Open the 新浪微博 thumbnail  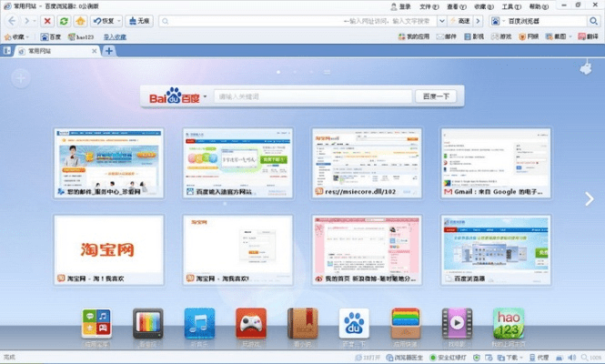click(x=367, y=250)
